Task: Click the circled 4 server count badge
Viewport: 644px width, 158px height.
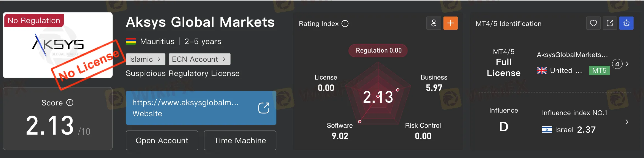Action: pyautogui.click(x=617, y=64)
